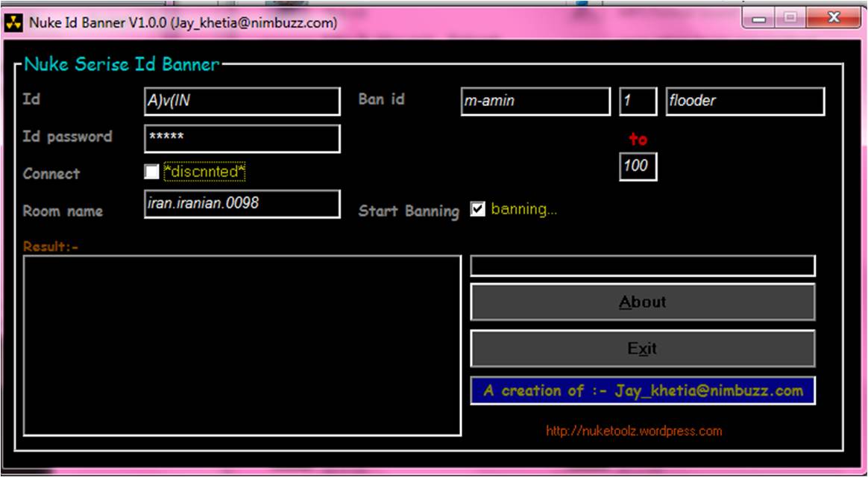
Task: Open the About button
Action: [x=643, y=302]
